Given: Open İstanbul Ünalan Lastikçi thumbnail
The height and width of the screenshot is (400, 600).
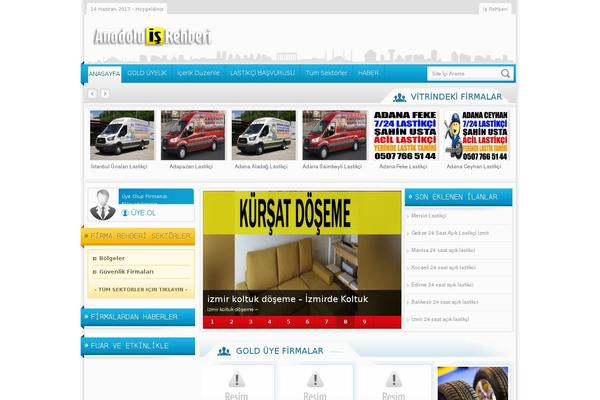Looking at the screenshot, I should point(122,135).
